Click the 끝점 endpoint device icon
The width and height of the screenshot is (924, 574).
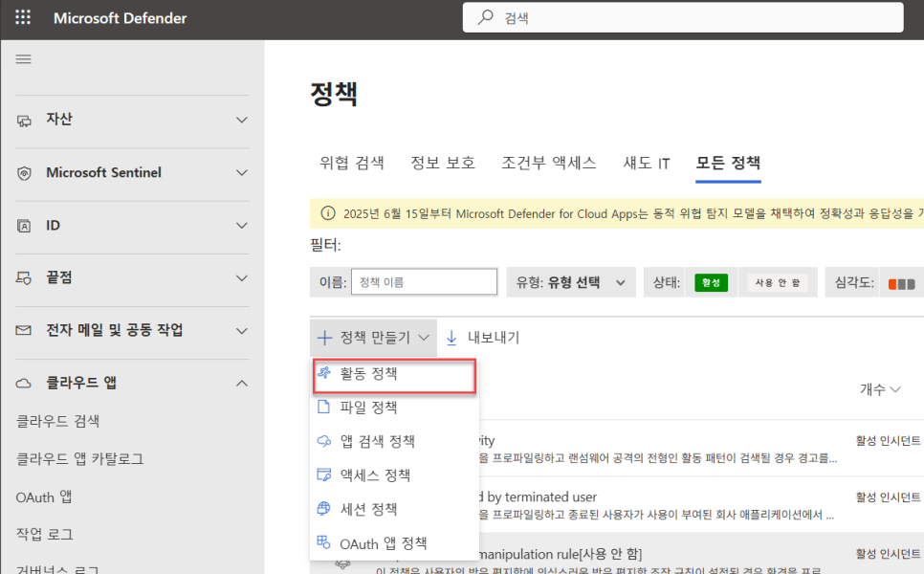[x=24, y=278]
